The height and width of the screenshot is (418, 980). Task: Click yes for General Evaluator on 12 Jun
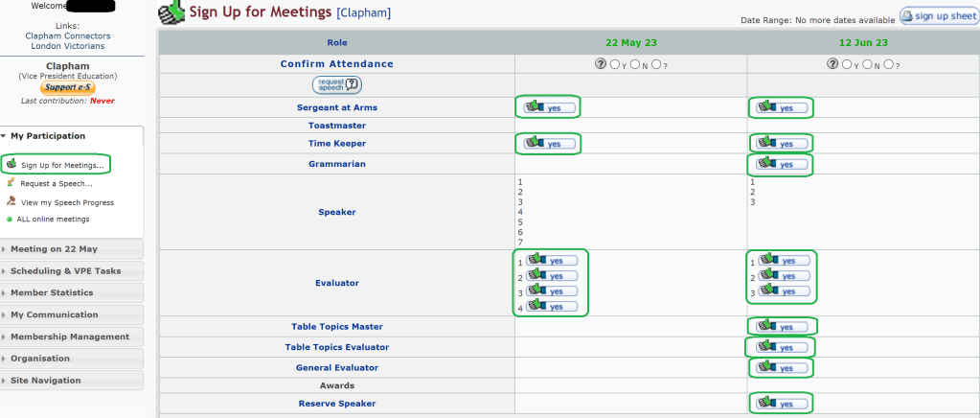coord(782,368)
